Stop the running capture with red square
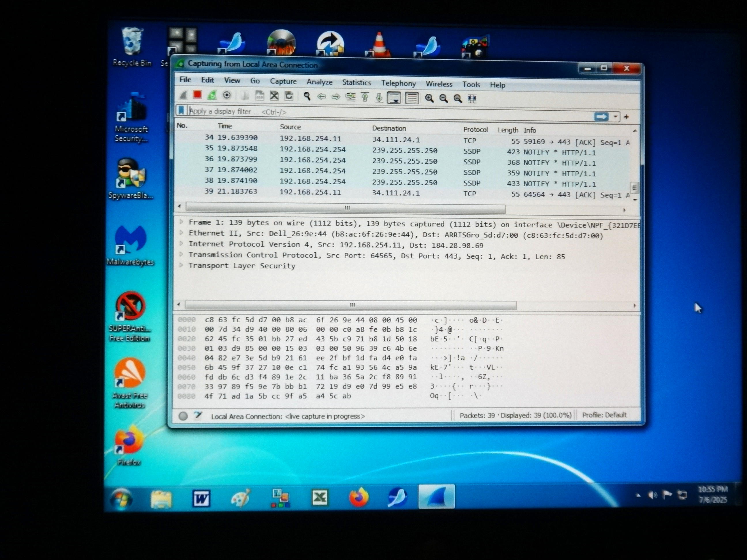747x560 pixels. (x=197, y=95)
